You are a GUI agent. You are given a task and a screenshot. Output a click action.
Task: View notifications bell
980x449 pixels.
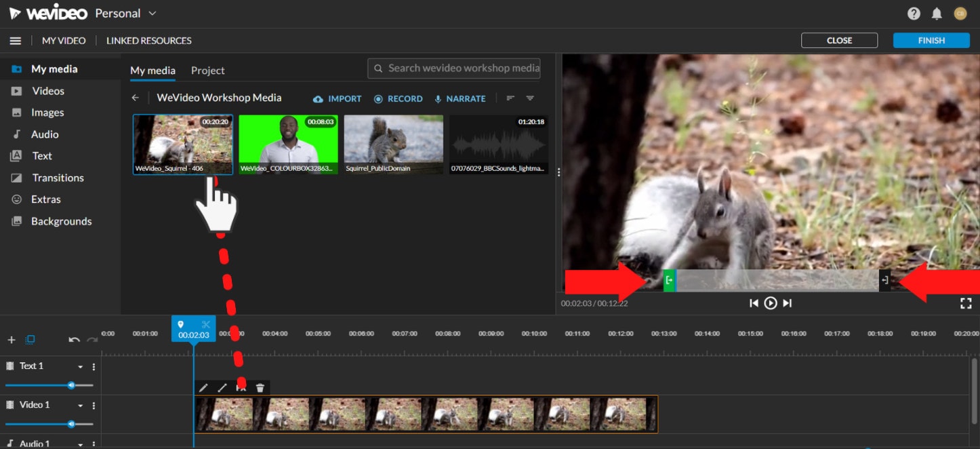point(937,14)
